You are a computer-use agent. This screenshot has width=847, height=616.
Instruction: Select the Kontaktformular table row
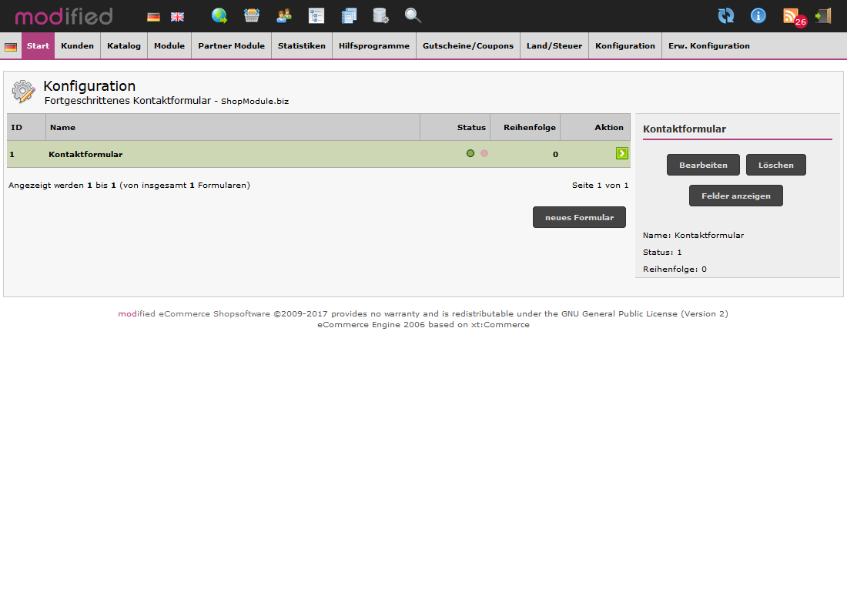231,154
